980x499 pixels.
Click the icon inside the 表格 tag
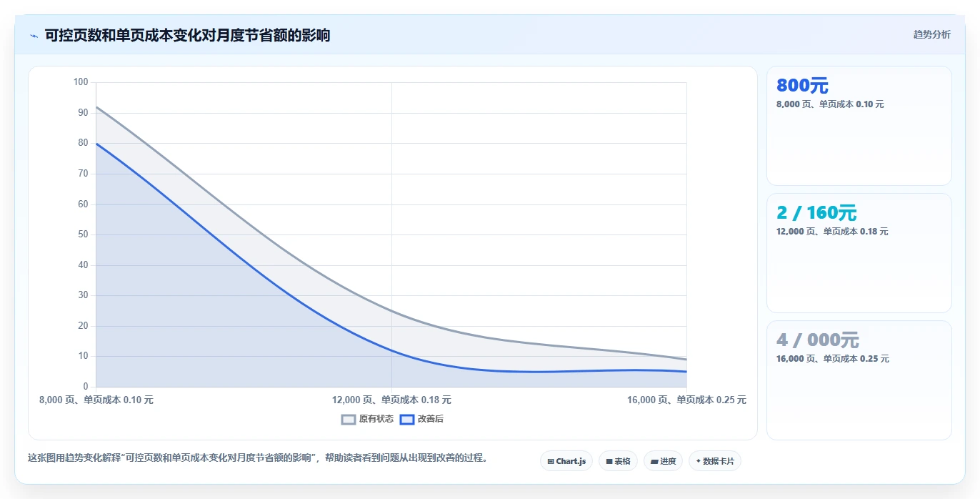[x=609, y=462]
